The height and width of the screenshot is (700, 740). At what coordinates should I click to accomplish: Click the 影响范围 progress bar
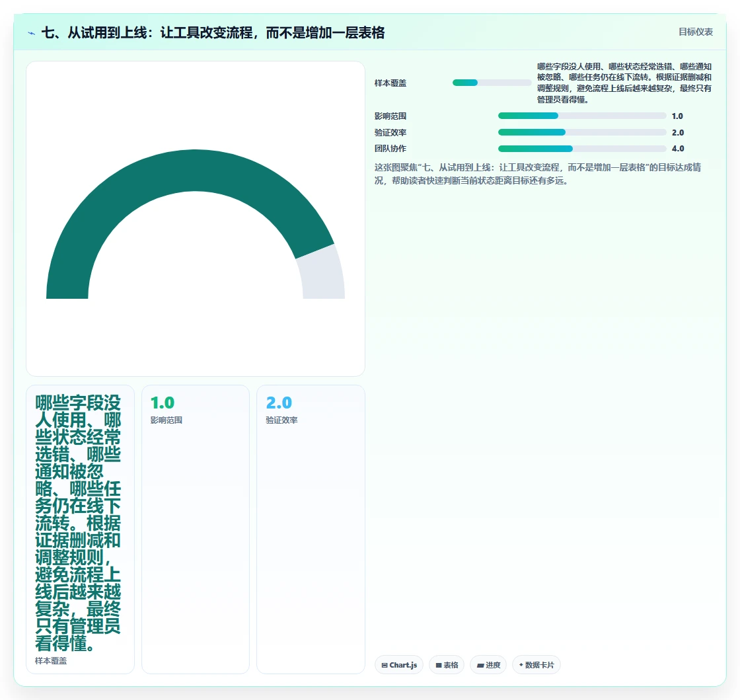[582, 116]
